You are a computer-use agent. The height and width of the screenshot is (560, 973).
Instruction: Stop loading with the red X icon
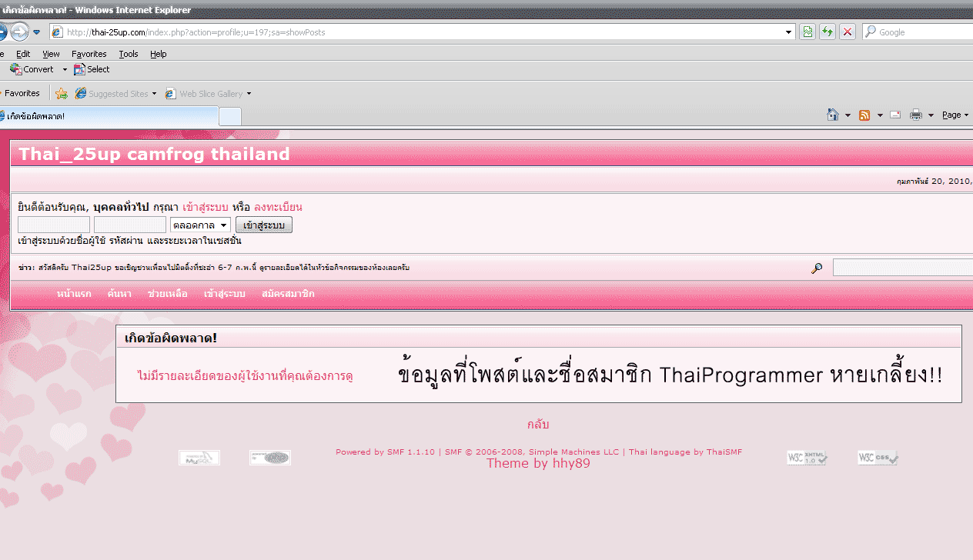coord(848,32)
